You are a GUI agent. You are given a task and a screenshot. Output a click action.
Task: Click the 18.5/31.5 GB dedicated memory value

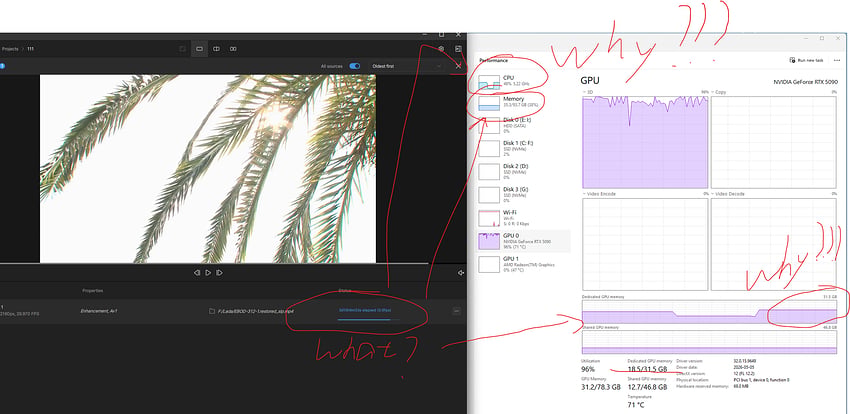[647, 369]
